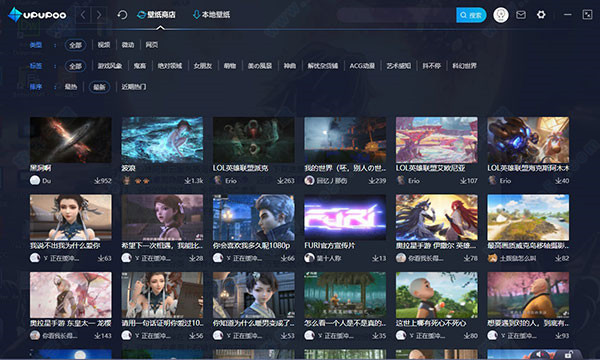Screen dimensions: 600x360
Task: Open the LOL英雄联盟派克 wallpaper thumbnail
Action: (x=254, y=140)
